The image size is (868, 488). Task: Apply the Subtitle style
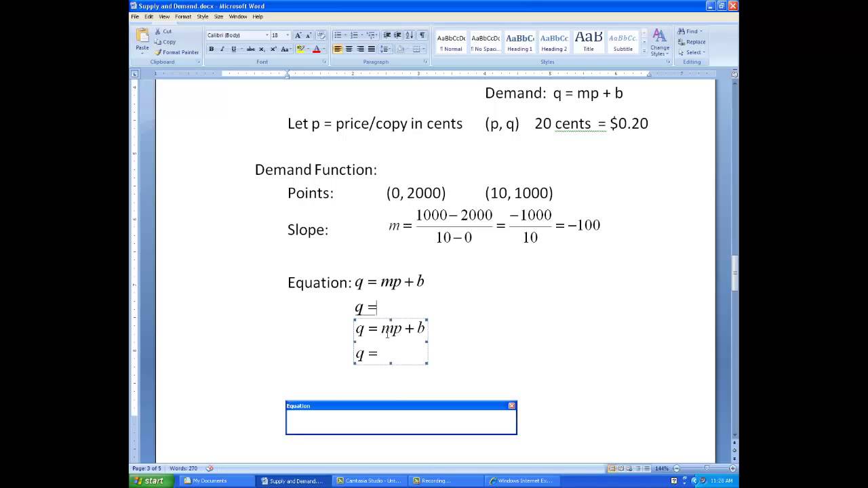623,42
